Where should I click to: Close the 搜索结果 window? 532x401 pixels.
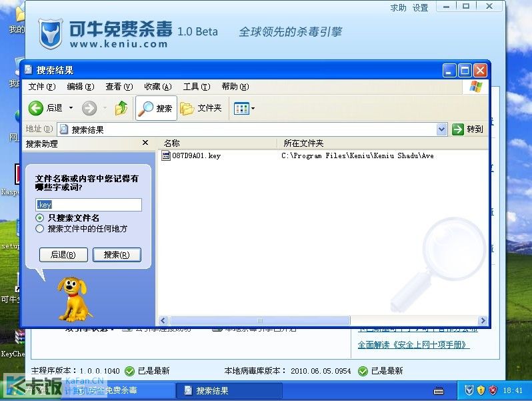pyautogui.click(x=481, y=71)
